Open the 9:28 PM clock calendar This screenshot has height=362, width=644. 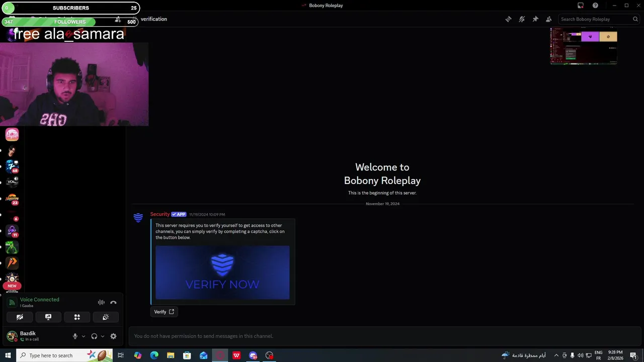pyautogui.click(x=615, y=355)
